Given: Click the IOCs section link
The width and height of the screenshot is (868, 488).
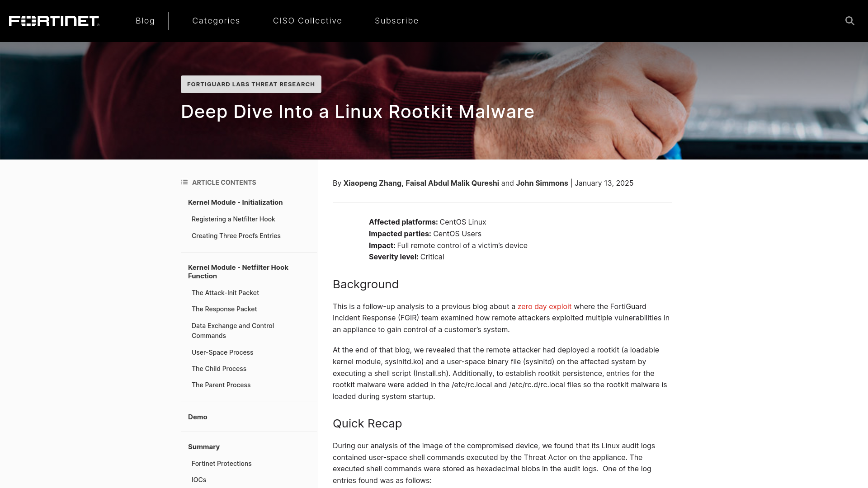Looking at the screenshot, I should (x=198, y=480).
